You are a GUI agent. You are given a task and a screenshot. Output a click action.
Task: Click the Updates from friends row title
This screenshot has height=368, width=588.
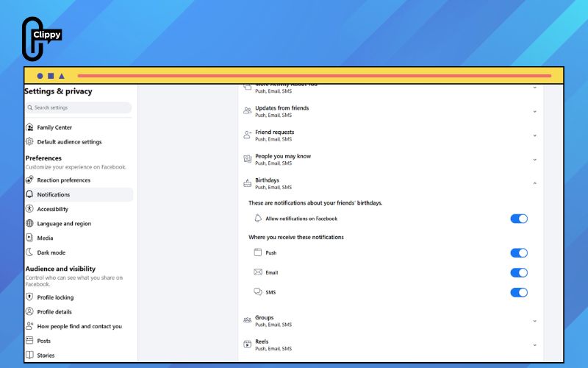tap(282, 108)
